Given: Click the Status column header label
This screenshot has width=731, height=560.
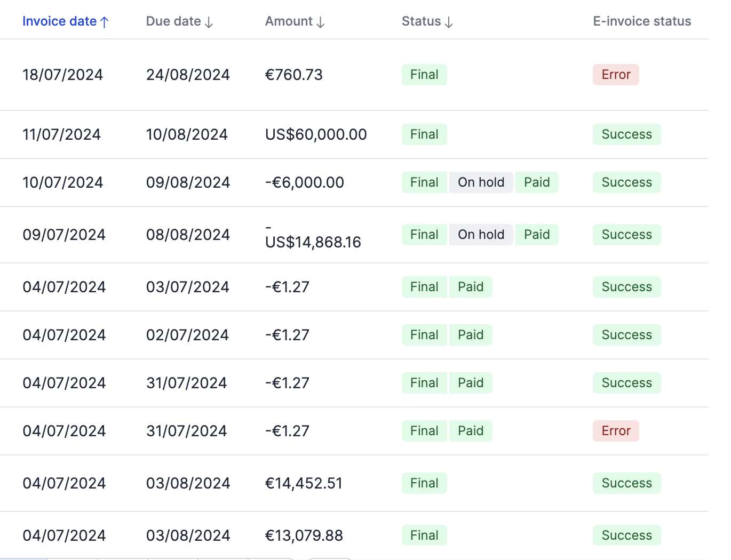Looking at the screenshot, I should pos(421,21).
